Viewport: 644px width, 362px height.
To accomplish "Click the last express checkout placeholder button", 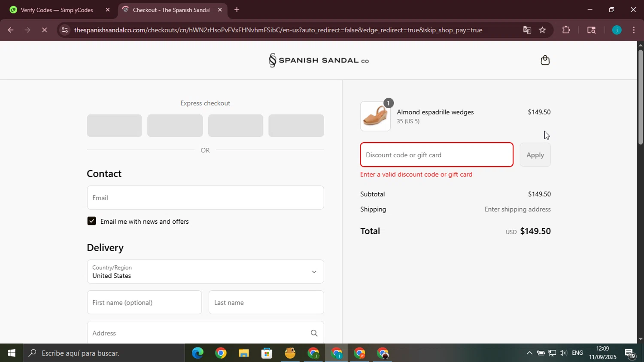I will [296, 125].
